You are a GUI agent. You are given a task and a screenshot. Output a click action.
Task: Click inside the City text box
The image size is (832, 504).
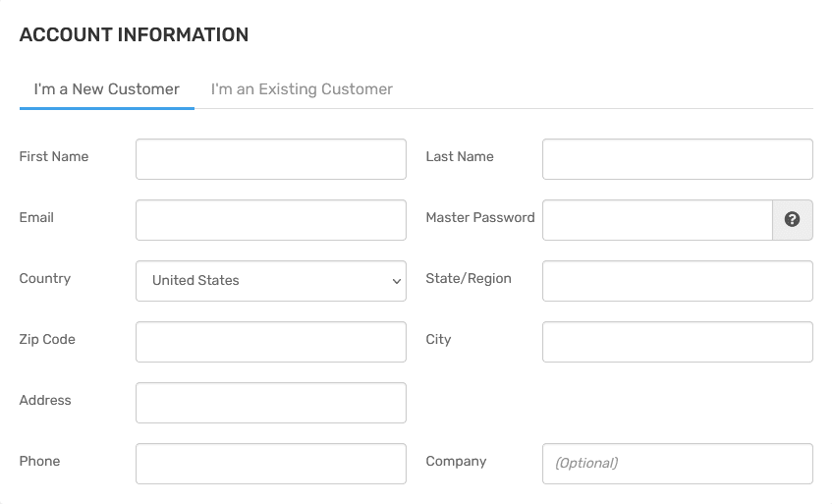(x=677, y=342)
